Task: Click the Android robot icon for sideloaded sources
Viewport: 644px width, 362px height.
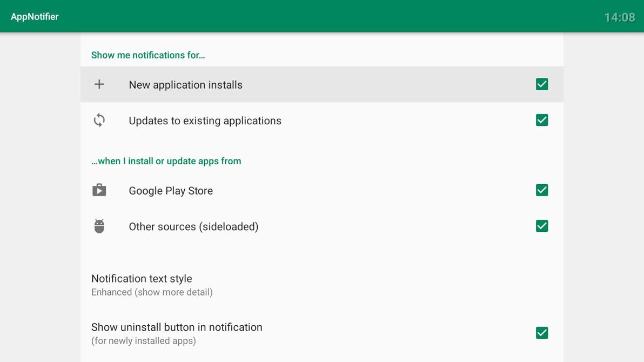Action: (x=99, y=225)
